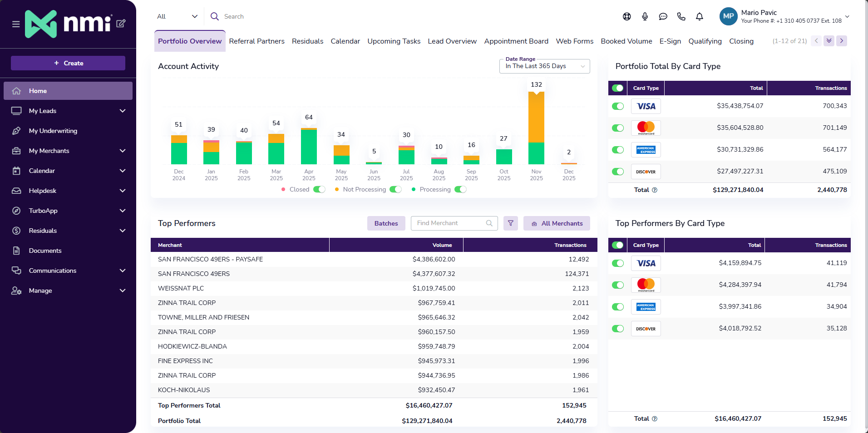This screenshot has height=433, width=868.
Task: Open the Booked Volume tab
Action: click(x=626, y=41)
